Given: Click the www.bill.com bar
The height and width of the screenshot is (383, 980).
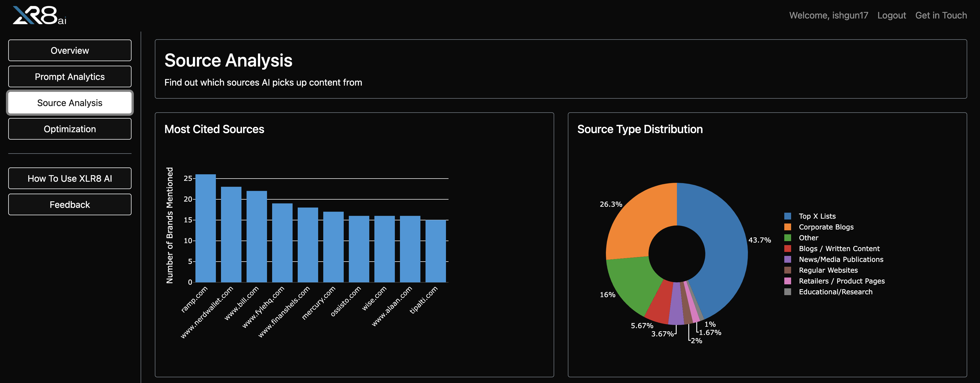Looking at the screenshot, I should click(257, 236).
